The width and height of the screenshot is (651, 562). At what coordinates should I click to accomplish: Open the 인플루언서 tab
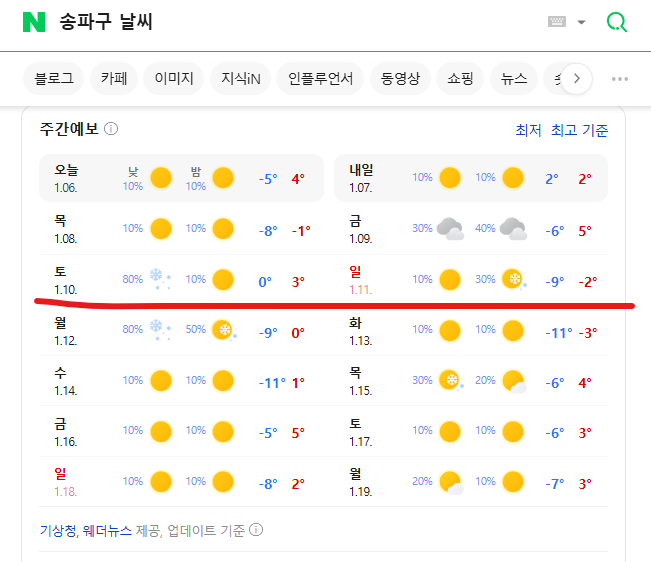pos(320,79)
